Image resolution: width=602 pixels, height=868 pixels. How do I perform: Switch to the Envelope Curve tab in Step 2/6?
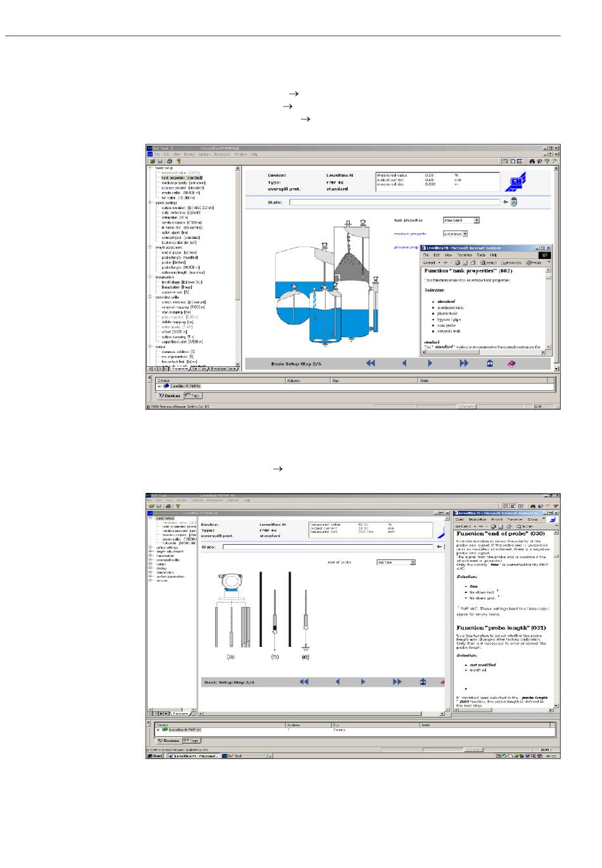(x=224, y=369)
